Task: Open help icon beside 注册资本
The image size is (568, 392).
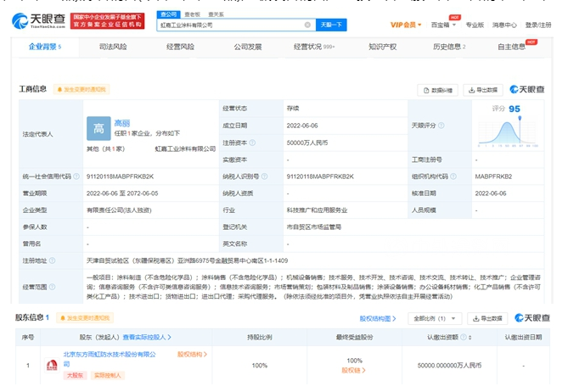Action: (252, 143)
